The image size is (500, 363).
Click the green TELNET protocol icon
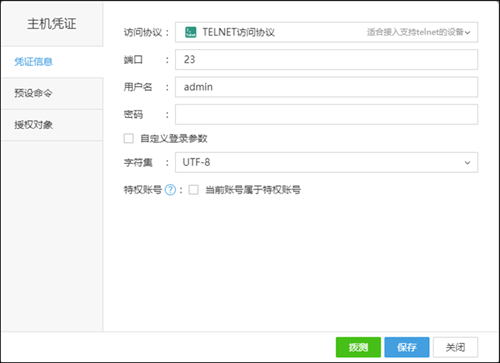191,32
